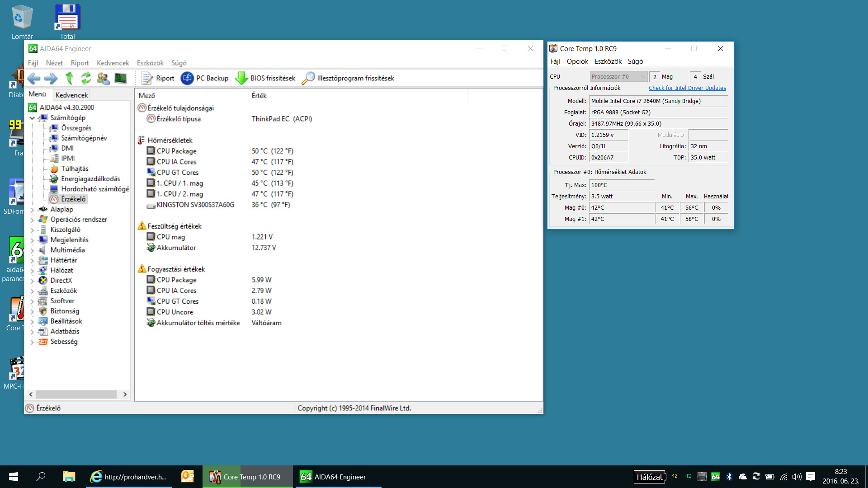Collapse the Számítógép tree node
This screenshot has height=488, width=868.
pyautogui.click(x=32, y=118)
